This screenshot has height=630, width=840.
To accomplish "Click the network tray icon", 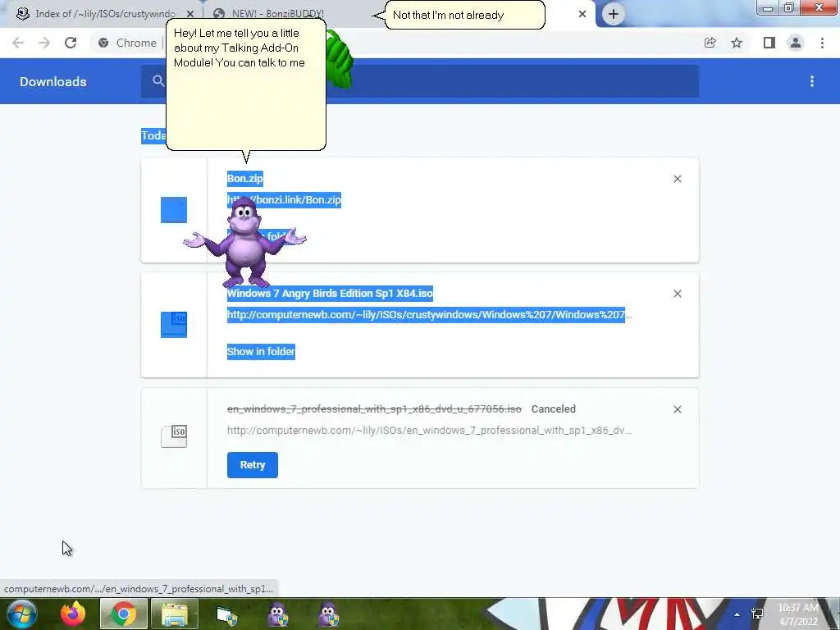I will tap(757, 614).
